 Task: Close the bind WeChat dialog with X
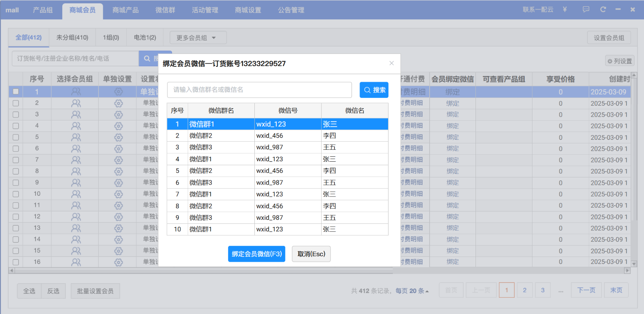(x=391, y=63)
